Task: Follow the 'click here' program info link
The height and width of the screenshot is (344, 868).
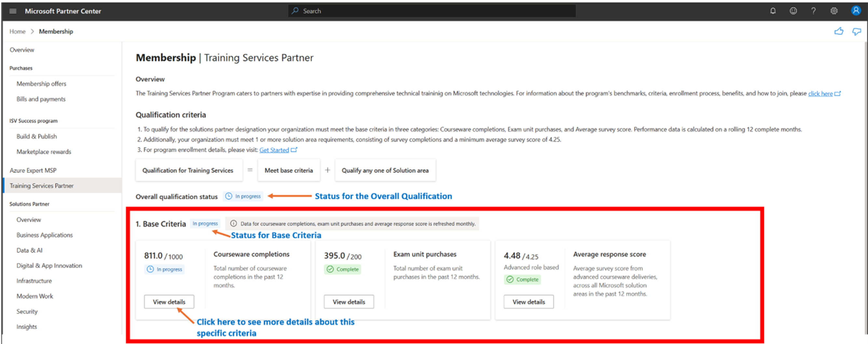Action: pos(820,94)
